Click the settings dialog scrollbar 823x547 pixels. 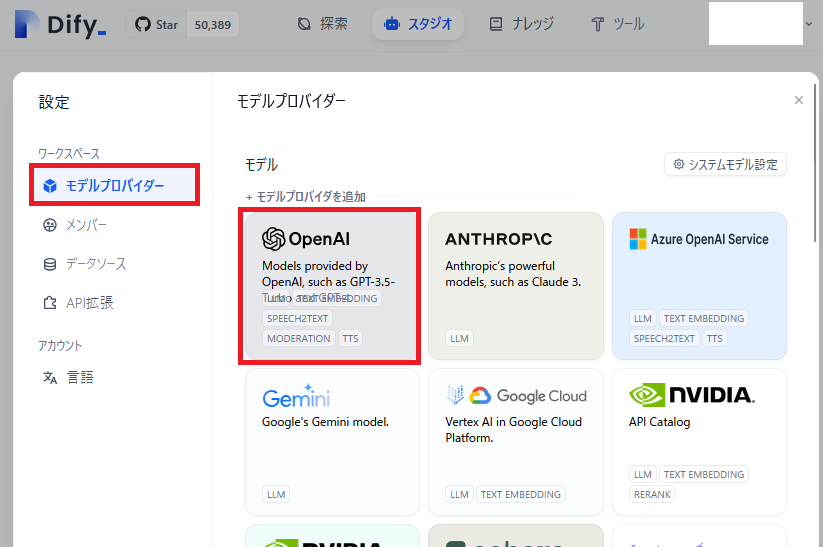point(816,163)
